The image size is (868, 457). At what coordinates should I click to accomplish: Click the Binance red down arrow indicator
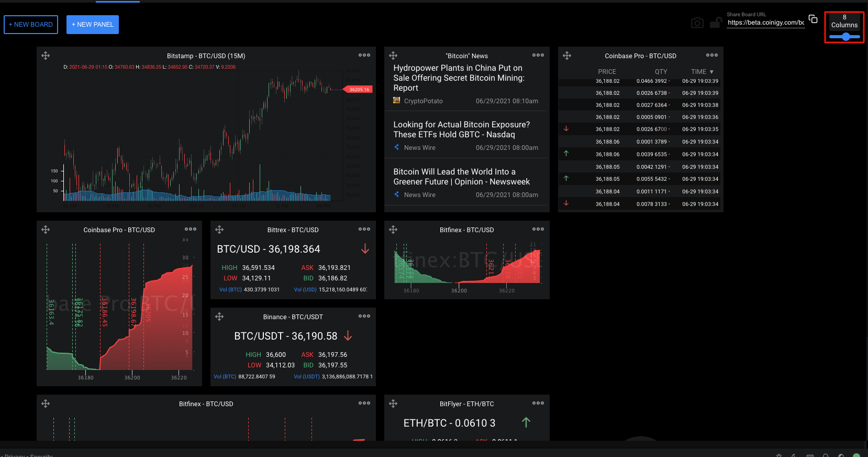pos(348,336)
